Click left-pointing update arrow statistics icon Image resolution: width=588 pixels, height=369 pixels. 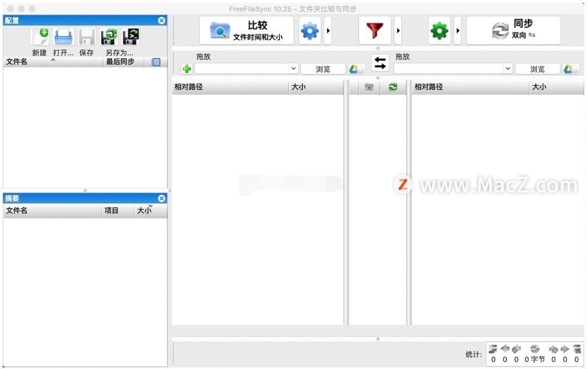coord(505,349)
